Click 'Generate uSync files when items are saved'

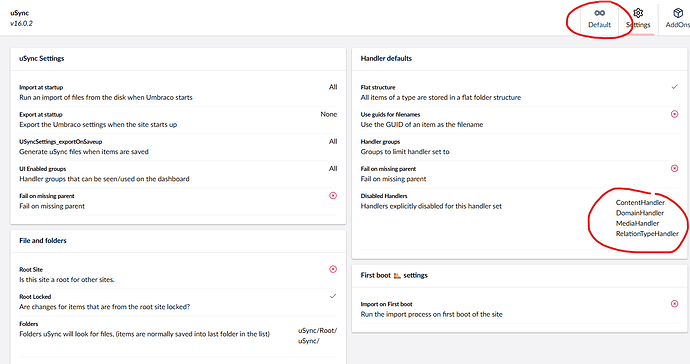click(84, 152)
